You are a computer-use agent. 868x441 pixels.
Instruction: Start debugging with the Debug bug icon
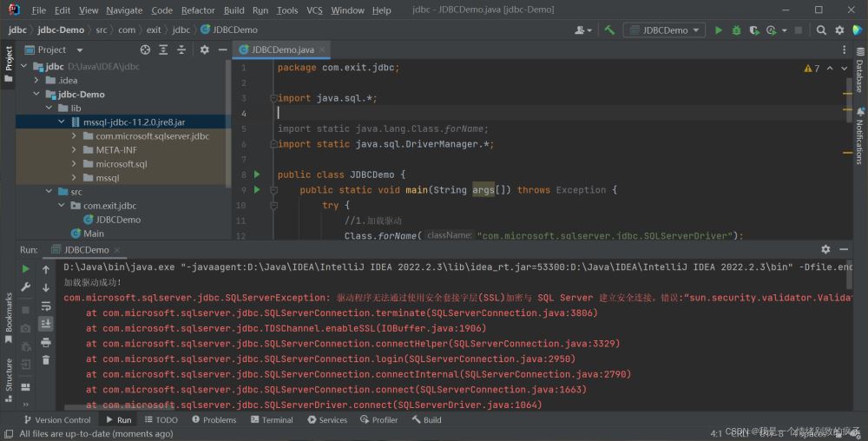(x=736, y=30)
